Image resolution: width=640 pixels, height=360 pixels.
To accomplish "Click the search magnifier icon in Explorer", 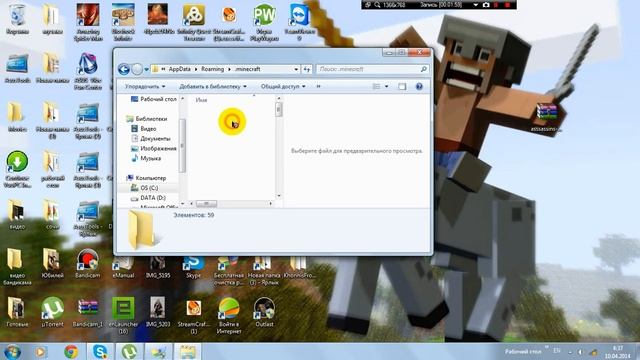I will pos(424,69).
